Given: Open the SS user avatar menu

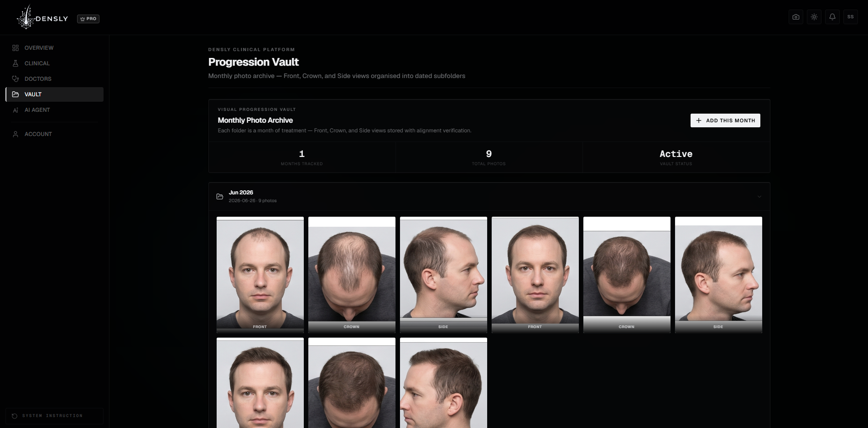Looking at the screenshot, I should 851,17.
